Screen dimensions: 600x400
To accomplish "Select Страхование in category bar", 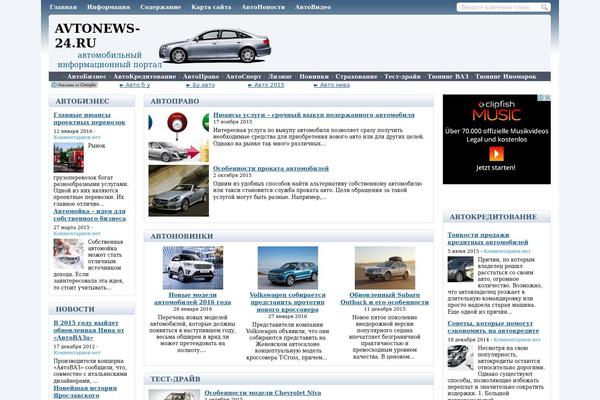I will point(356,77).
